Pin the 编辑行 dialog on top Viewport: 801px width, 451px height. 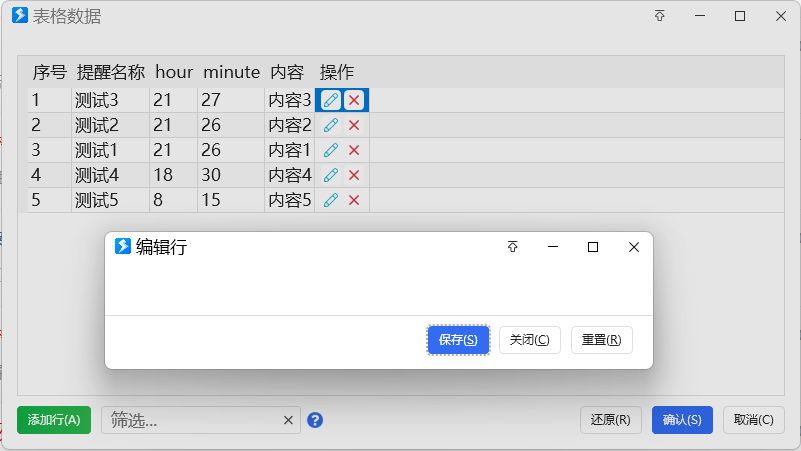512,247
